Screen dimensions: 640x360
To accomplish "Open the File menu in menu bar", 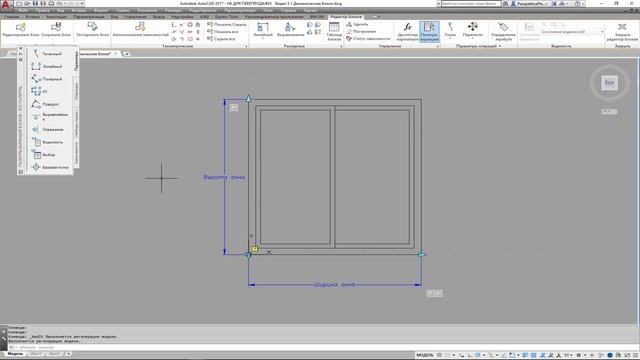I will 23,10.
